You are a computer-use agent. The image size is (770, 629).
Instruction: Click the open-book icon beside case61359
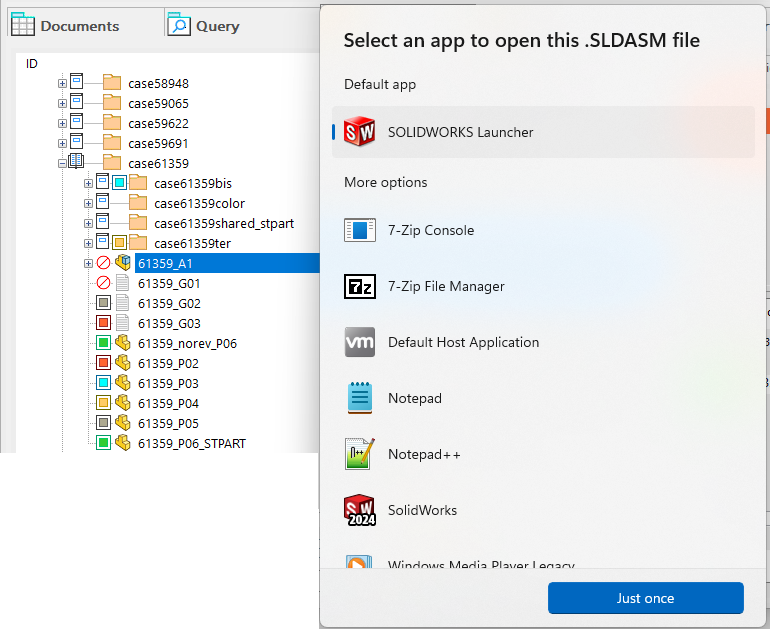click(x=77, y=161)
